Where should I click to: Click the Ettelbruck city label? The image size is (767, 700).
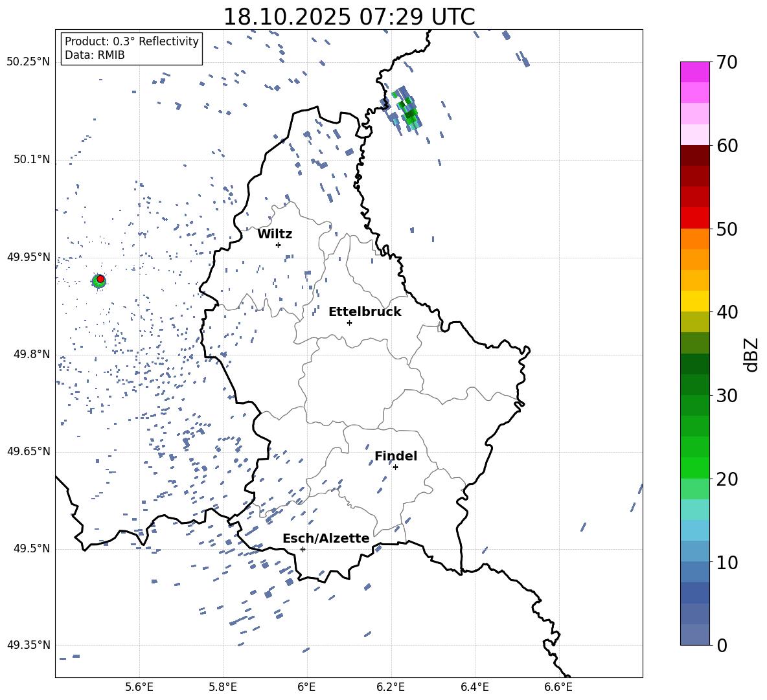pos(364,311)
